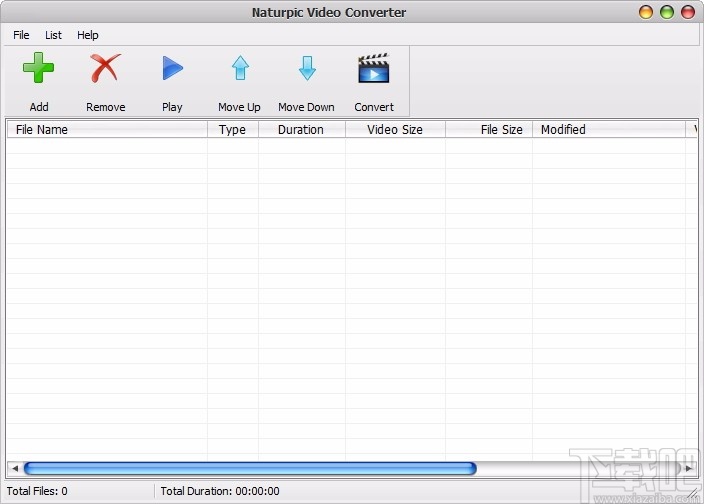Screen dimensions: 704x504
Task: Sort by the Type column header
Action: (x=233, y=130)
